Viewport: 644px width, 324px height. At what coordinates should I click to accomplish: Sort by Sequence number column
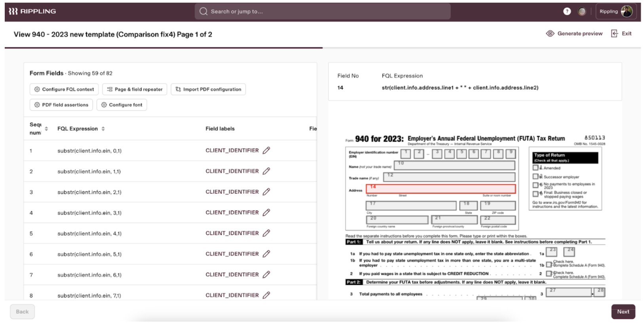[x=46, y=129]
